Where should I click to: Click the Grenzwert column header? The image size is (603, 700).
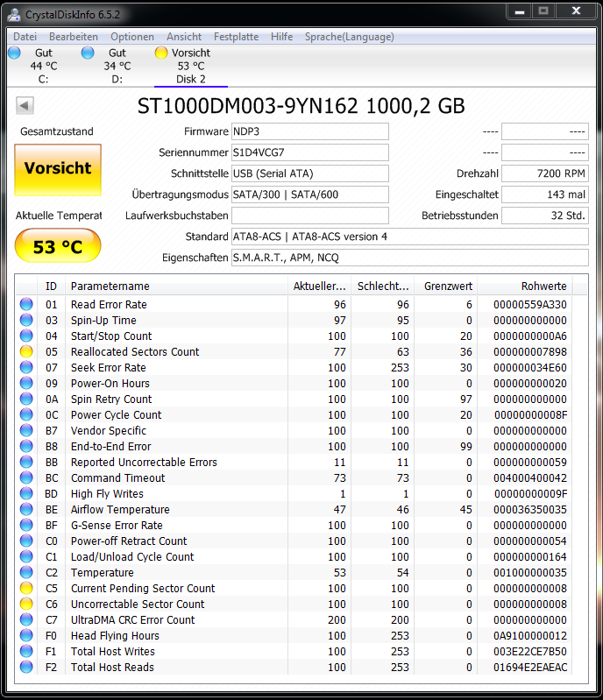coord(446,286)
